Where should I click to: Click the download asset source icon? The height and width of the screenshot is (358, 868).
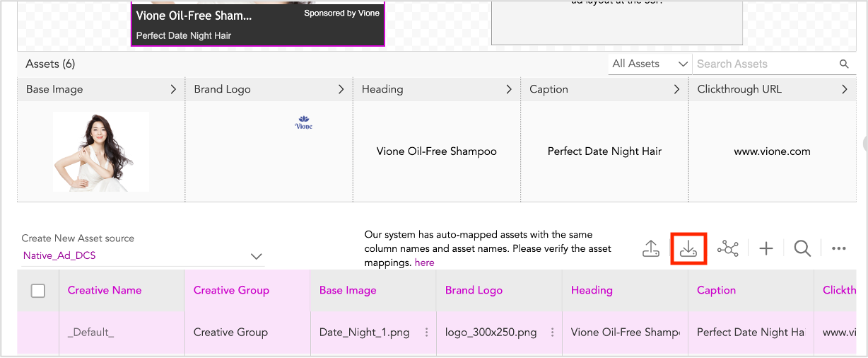(688, 248)
